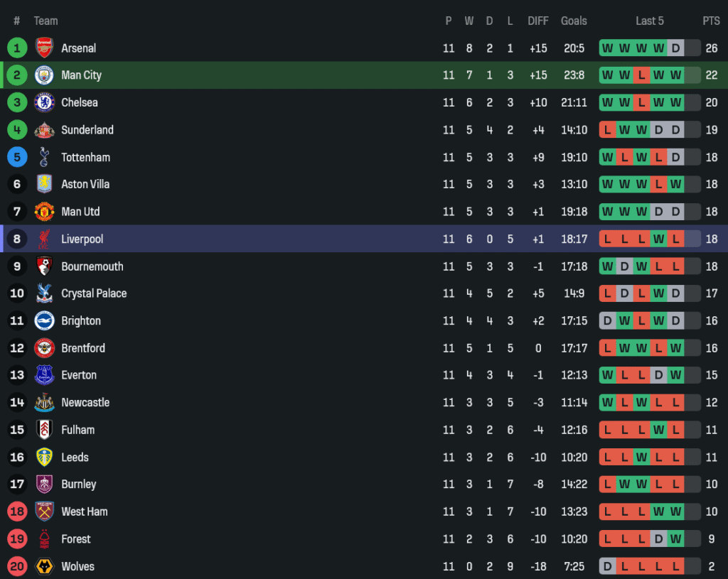This screenshot has height=579, width=728.
Task: Click Forest's red position 19 badge
Action: [x=16, y=539]
